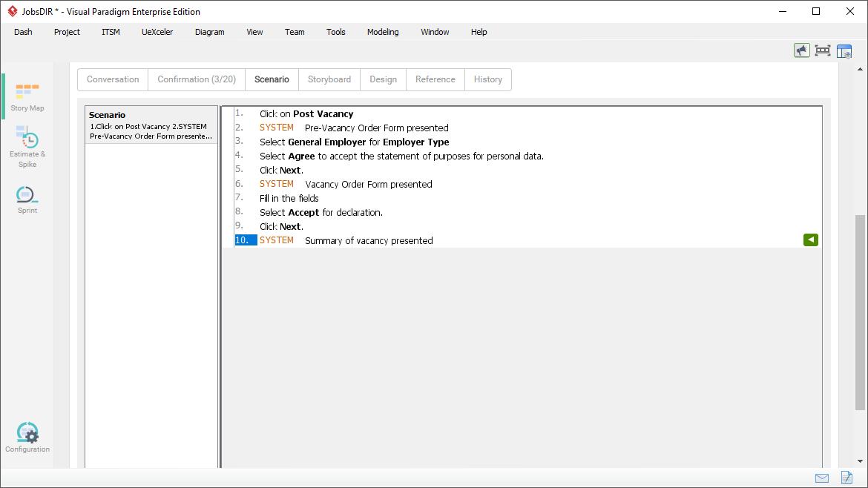Open the Configuration gear icon

(27, 438)
